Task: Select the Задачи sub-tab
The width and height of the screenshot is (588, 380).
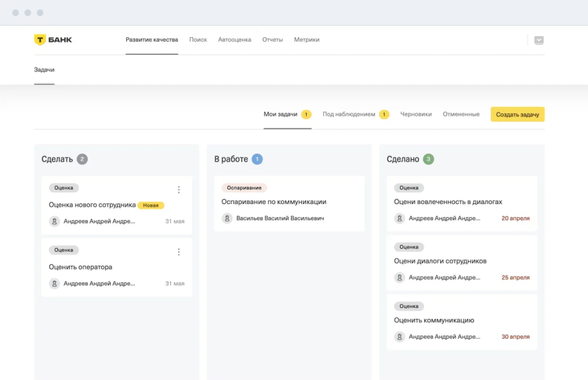Action: click(44, 70)
